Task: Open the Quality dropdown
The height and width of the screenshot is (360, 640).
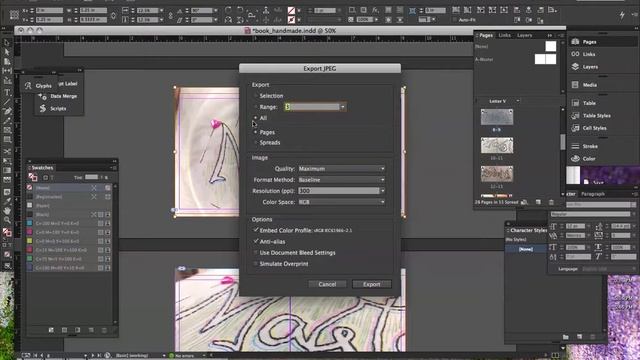Action: [x=341, y=169]
